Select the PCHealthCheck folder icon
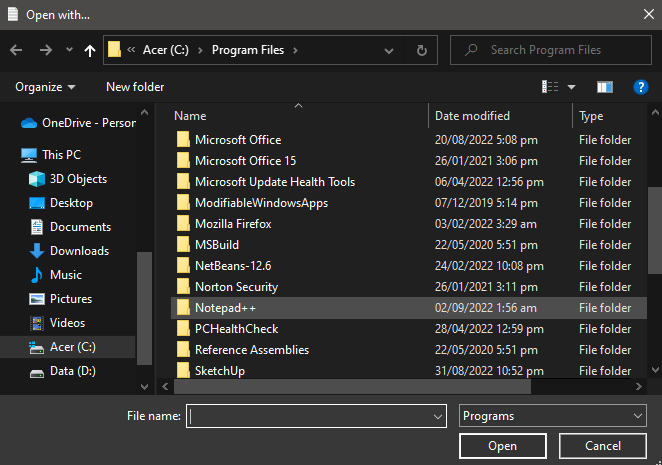Viewport: 662px width, 465px height. tap(183, 329)
